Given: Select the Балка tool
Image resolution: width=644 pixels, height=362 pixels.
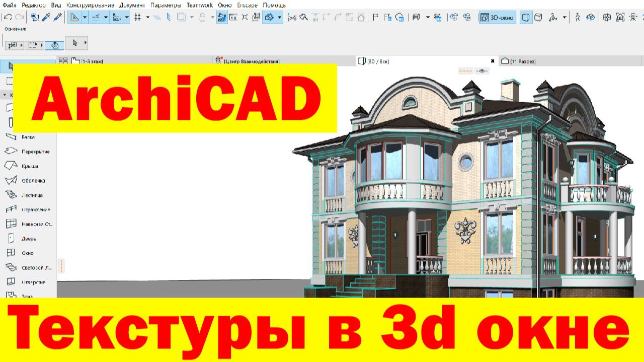Looking at the screenshot, I should (x=28, y=137).
